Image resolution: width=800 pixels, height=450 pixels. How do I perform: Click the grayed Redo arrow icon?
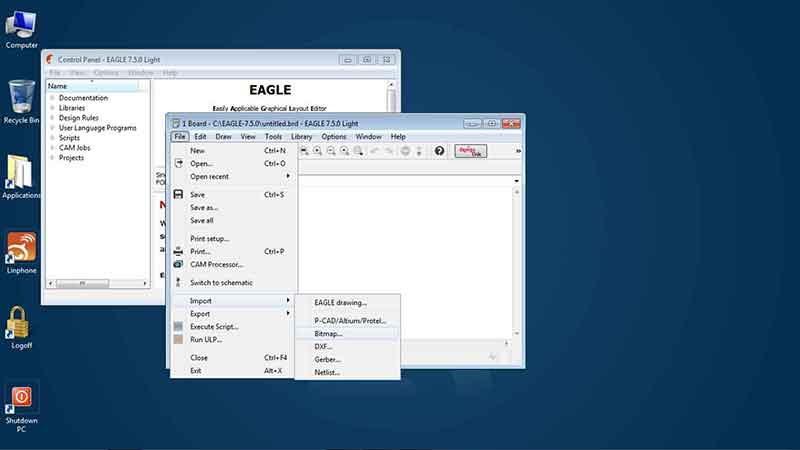tap(389, 151)
